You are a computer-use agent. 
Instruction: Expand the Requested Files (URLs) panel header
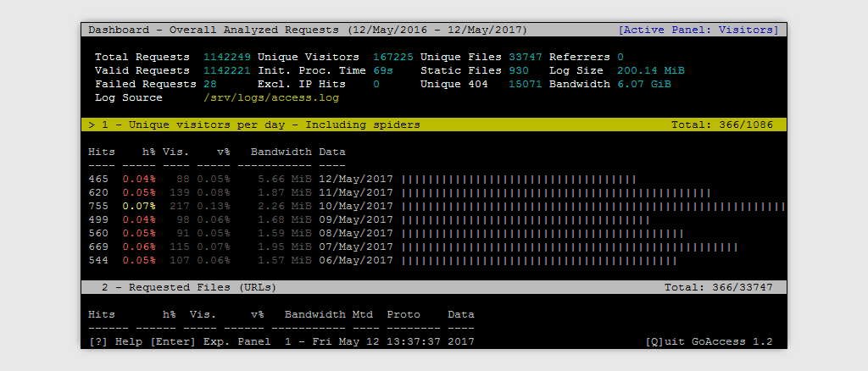433,287
